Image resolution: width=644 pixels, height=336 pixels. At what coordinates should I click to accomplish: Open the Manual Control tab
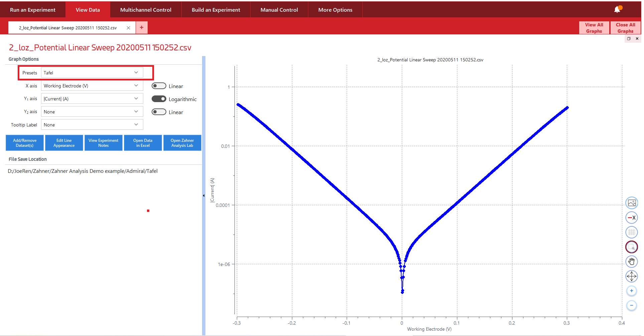279,10
